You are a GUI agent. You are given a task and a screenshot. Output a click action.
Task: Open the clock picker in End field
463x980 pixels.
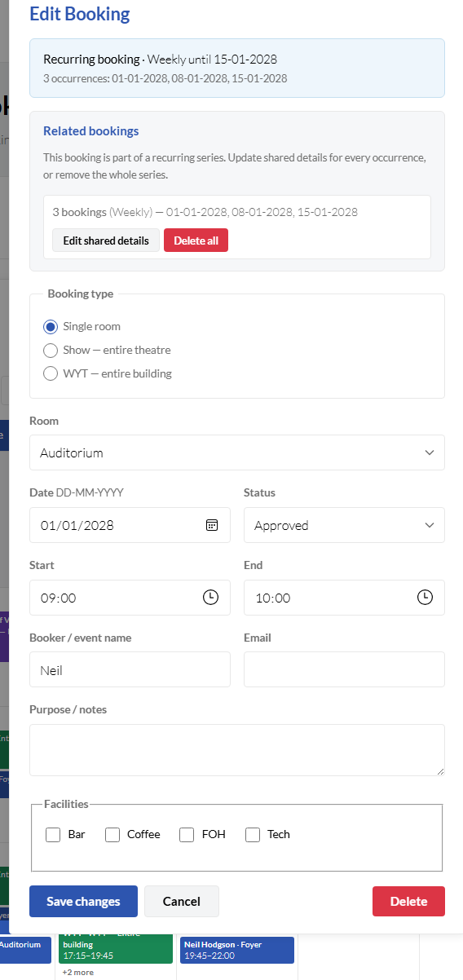point(425,598)
